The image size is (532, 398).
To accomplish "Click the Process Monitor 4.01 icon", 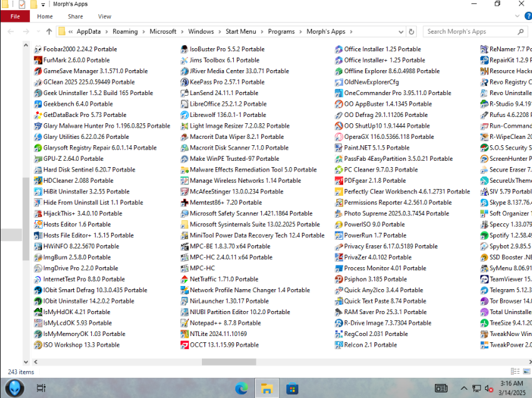I will [x=339, y=268].
